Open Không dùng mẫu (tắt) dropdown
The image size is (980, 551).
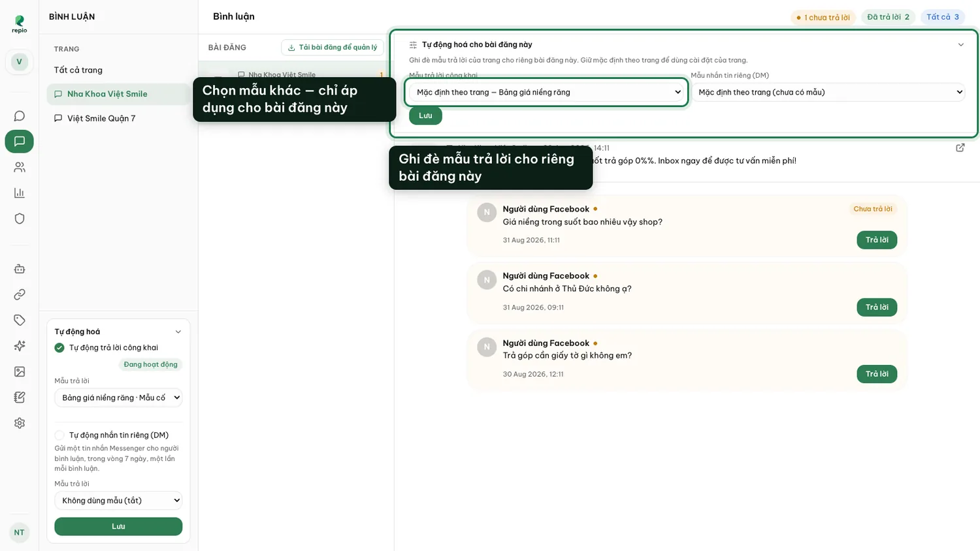coord(118,501)
